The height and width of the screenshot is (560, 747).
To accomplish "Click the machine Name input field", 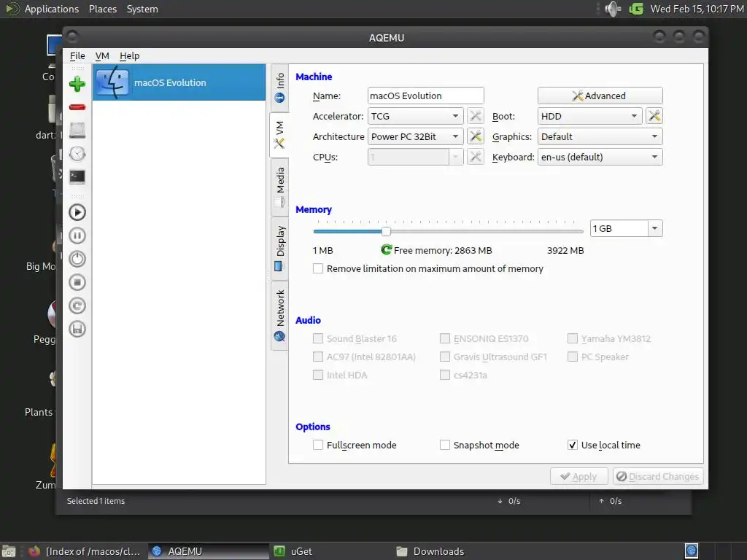I will coord(425,96).
